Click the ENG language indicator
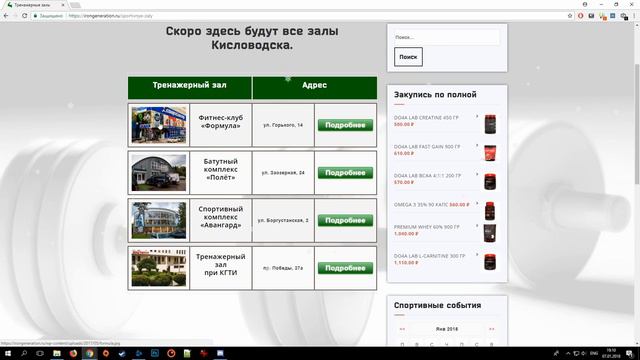Screen dimensions: 640x360 pos(594,353)
